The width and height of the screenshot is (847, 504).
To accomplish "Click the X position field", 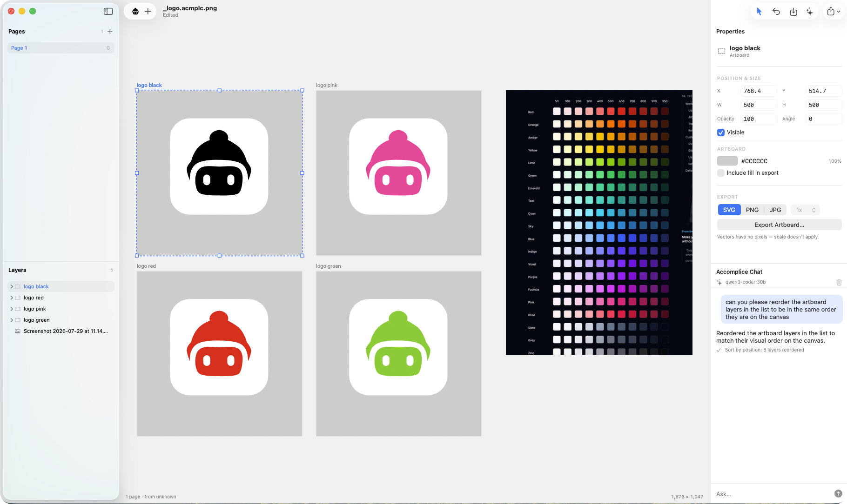I will tap(759, 91).
